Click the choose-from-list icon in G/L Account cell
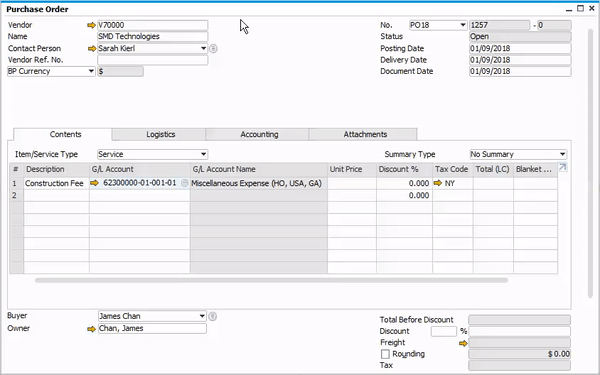The width and height of the screenshot is (600, 375). [x=184, y=183]
